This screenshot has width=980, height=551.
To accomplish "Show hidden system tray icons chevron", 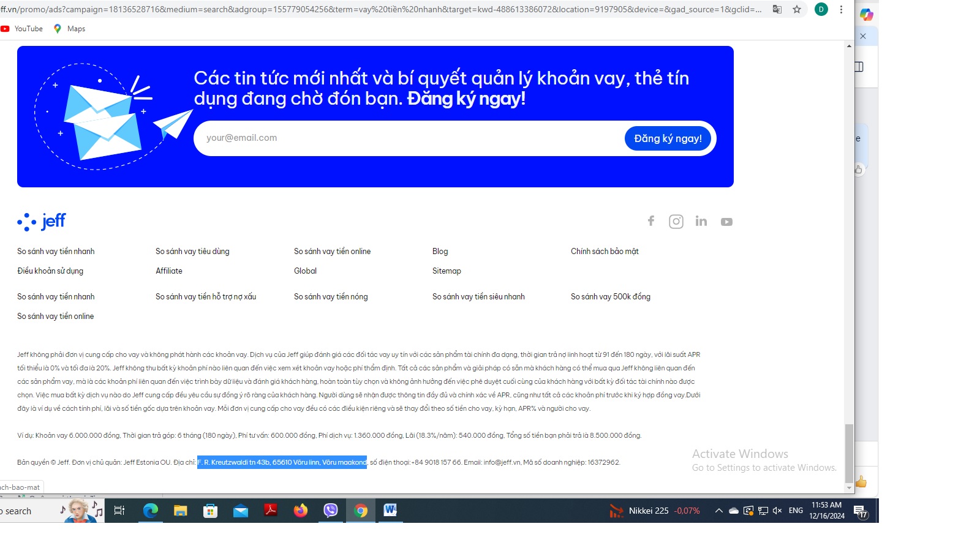I will 719,511.
